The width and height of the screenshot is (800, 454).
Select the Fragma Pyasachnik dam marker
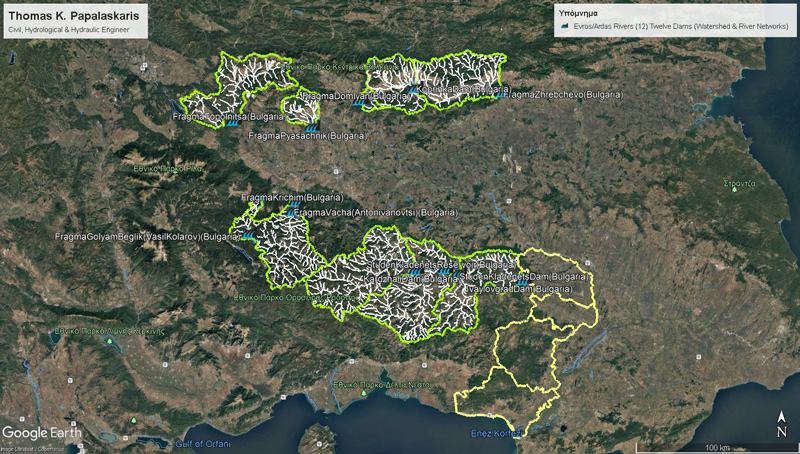tap(313, 127)
